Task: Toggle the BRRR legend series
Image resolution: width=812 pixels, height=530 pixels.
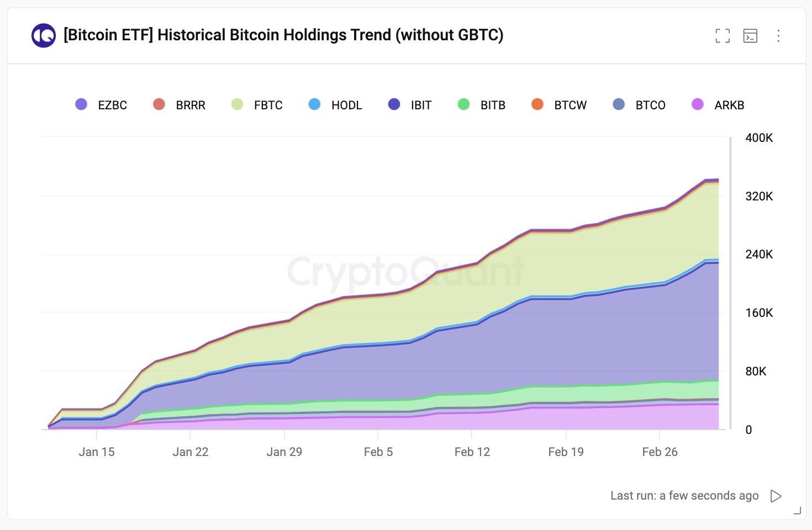Action: pyautogui.click(x=179, y=105)
